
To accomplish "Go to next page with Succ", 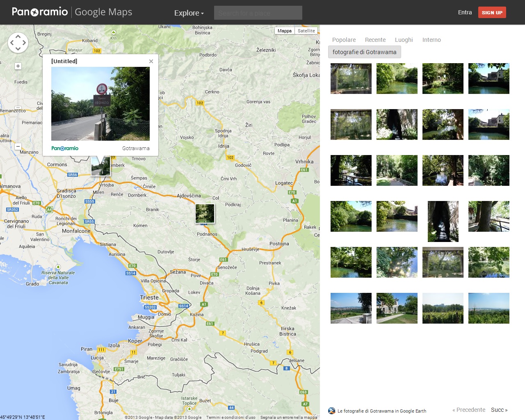I will click(499, 410).
